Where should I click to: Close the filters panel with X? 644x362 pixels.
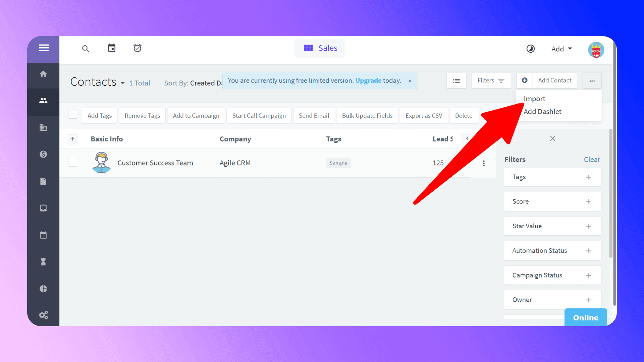(x=553, y=138)
